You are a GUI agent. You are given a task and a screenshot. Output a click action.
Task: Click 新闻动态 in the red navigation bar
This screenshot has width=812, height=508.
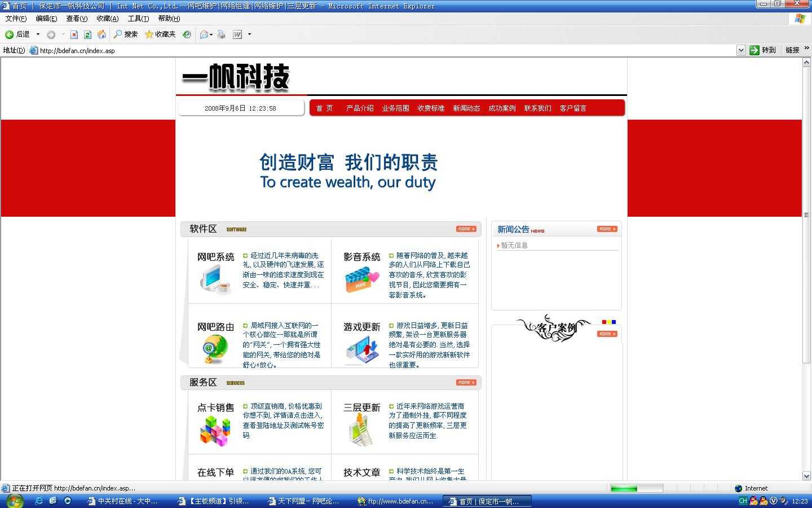pos(466,108)
